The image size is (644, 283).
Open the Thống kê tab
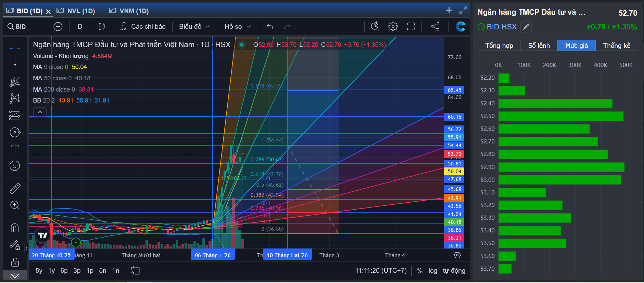(x=617, y=45)
